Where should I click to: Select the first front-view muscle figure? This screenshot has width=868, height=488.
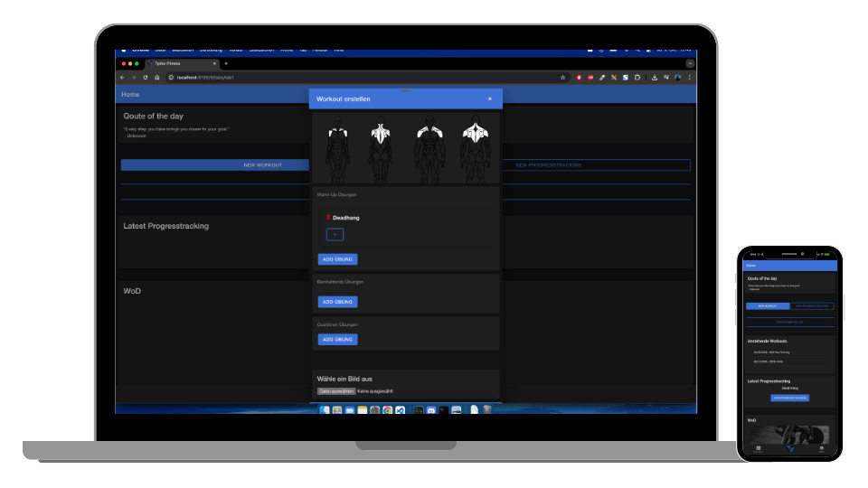click(x=337, y=148)
